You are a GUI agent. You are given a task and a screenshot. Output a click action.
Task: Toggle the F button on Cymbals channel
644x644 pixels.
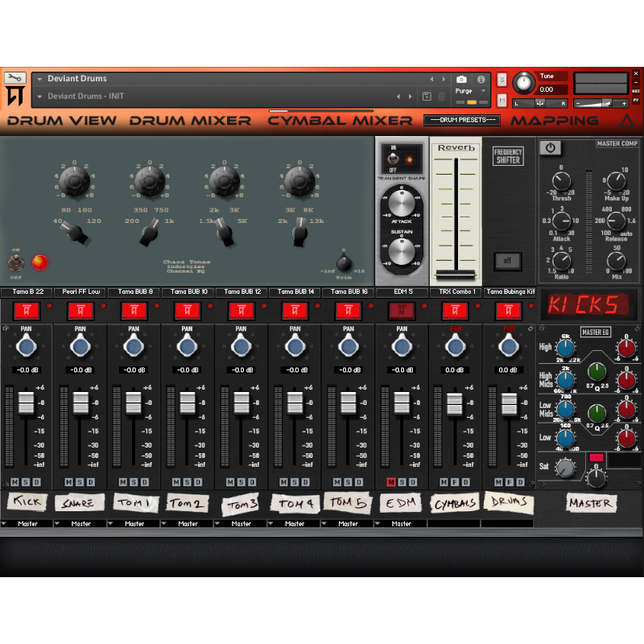pos(455,481)
